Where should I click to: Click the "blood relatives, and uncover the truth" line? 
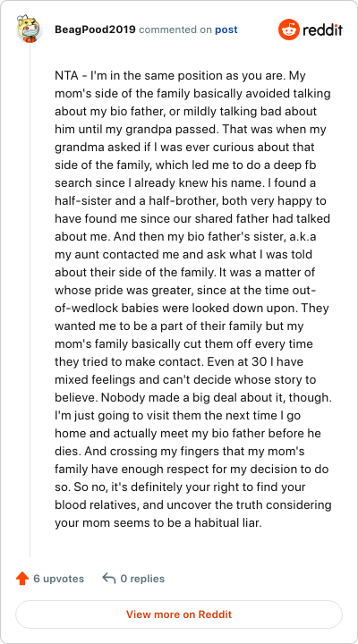tap(192, 504)
